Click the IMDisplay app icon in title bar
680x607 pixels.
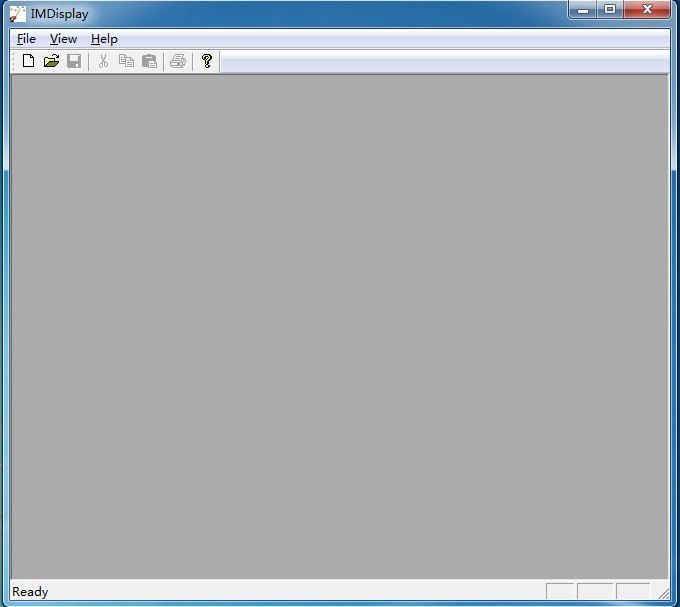point(17,14)
